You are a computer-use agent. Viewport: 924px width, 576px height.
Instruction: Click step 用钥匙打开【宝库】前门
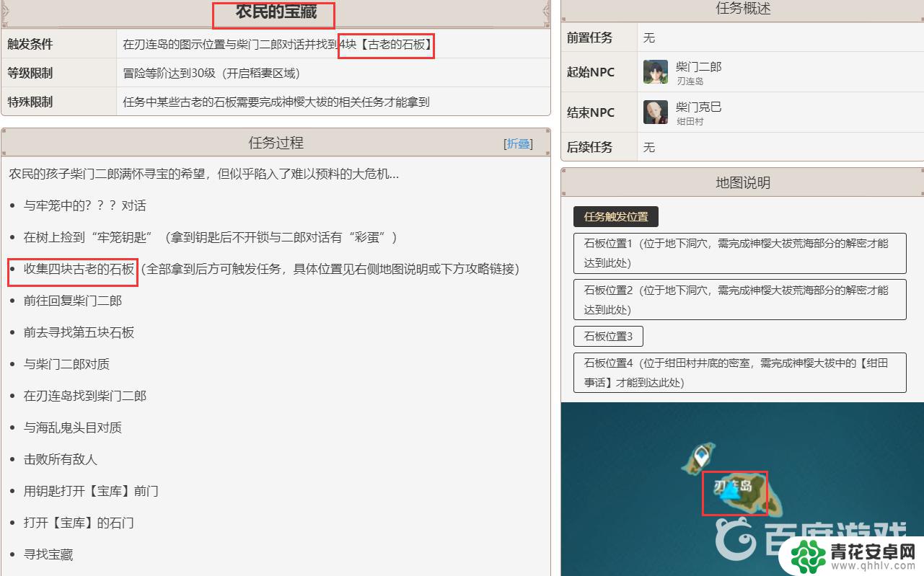click(91, 491)
